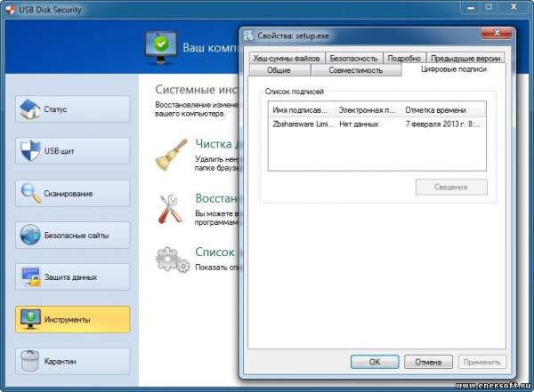
Task: Open Предыдущие версии tab
Action: (x=465, y=58)
